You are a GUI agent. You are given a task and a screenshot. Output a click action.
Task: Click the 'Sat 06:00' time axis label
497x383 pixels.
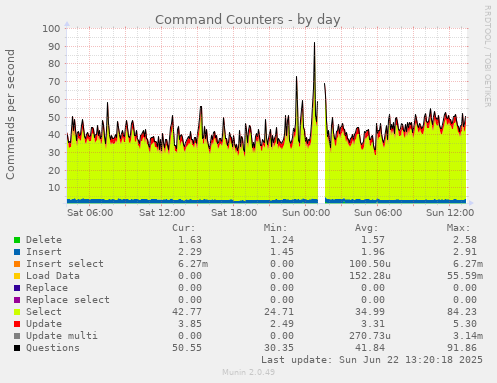coord(90,213)
